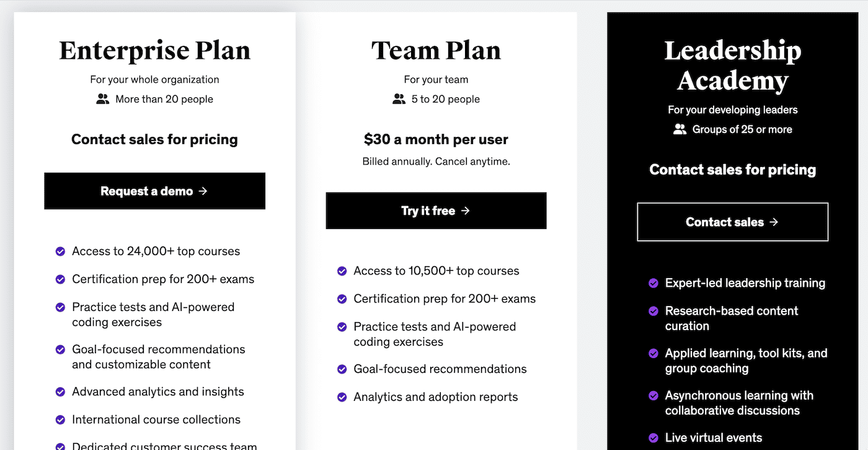Click the checkmark beside Goal-focused recommendations in Team Plan
The image size is (868, 450).
(342, 369)
